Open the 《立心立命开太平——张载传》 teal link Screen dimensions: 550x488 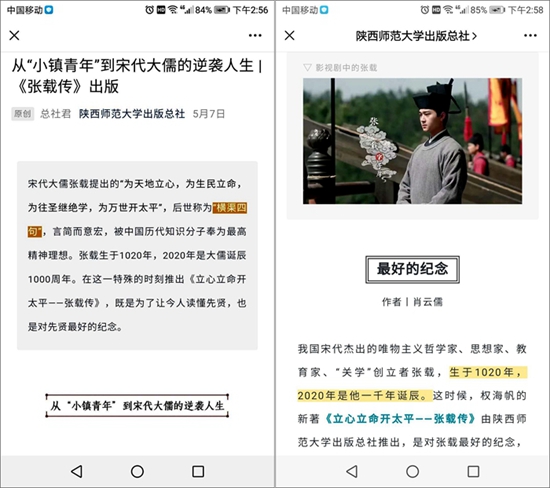(400, 419)
